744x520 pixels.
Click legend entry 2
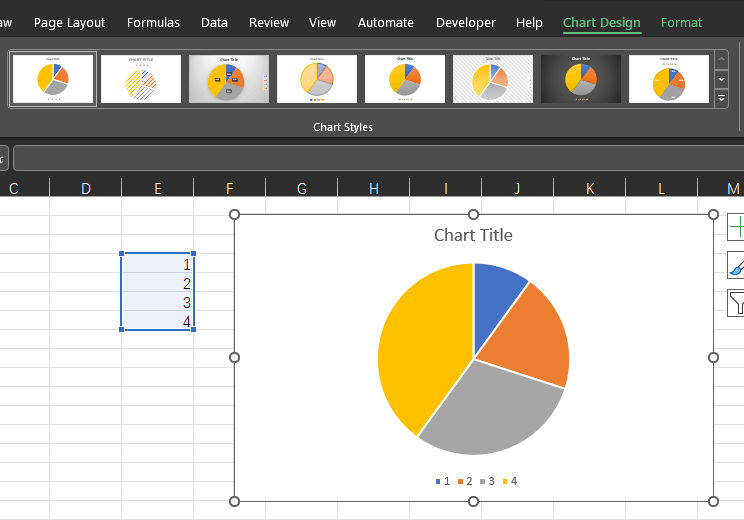(465, 482)
